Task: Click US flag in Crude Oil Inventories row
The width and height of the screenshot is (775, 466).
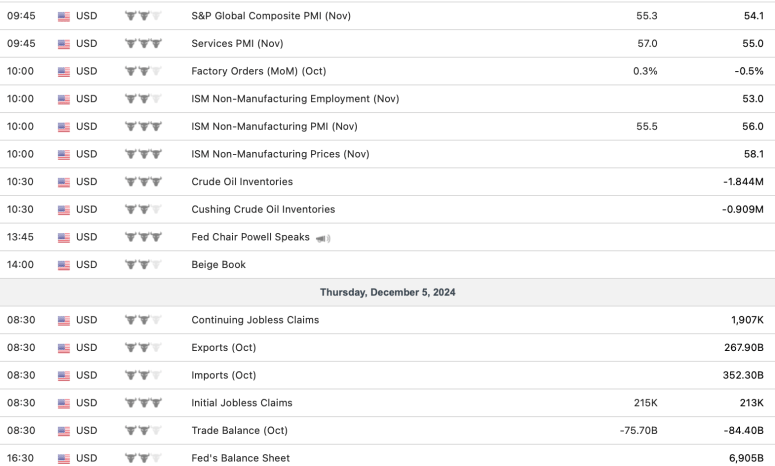Action: pos(64,182)
